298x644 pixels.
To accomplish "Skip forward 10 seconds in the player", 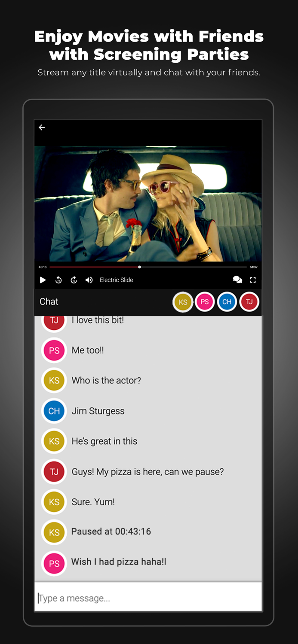I will 74,280.
